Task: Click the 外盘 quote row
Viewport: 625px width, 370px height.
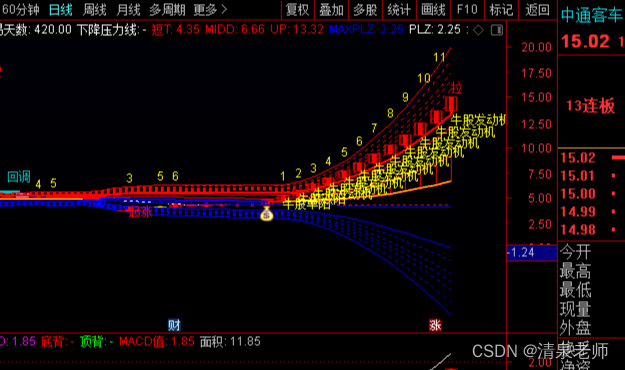Action: [x=576, y=328]
